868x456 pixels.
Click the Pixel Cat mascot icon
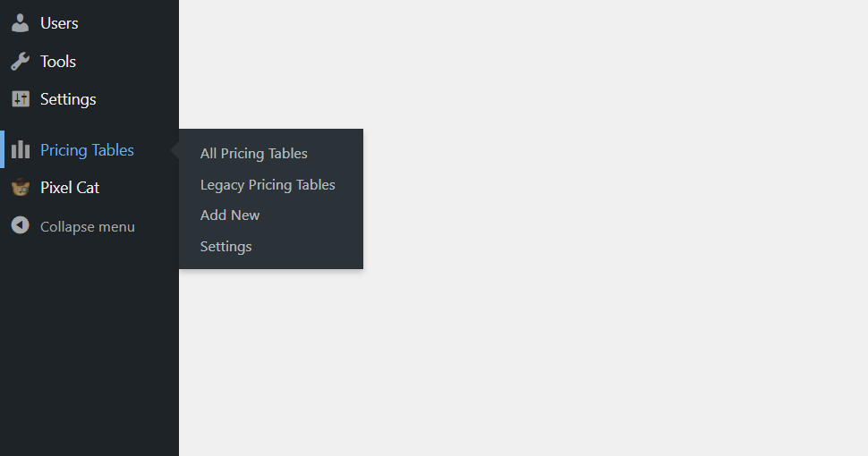tap(21, 188)
